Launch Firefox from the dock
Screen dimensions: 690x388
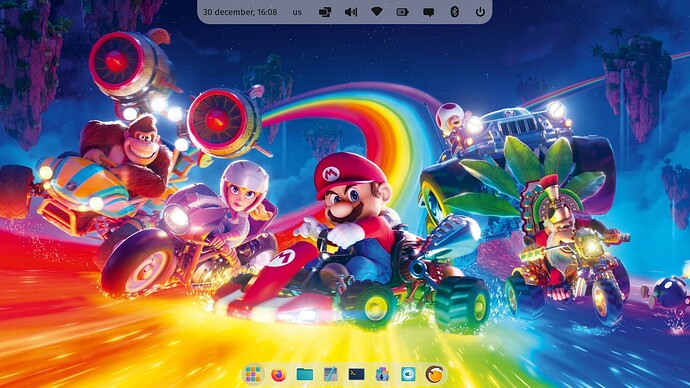[x=279, y=374]
